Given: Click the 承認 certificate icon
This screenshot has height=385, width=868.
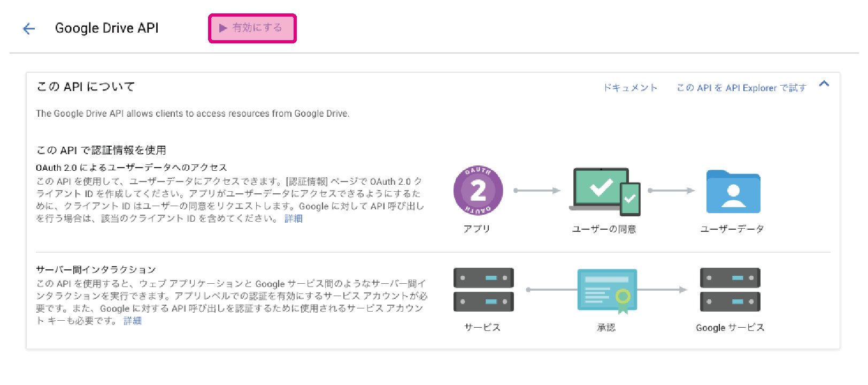Looking at the screenshot, I should click(608, 291).
